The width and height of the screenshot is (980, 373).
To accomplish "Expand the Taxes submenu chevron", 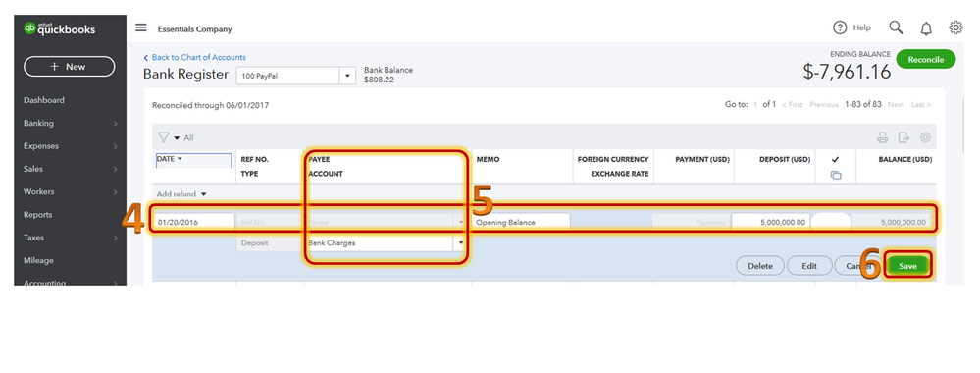I will 115,239.
